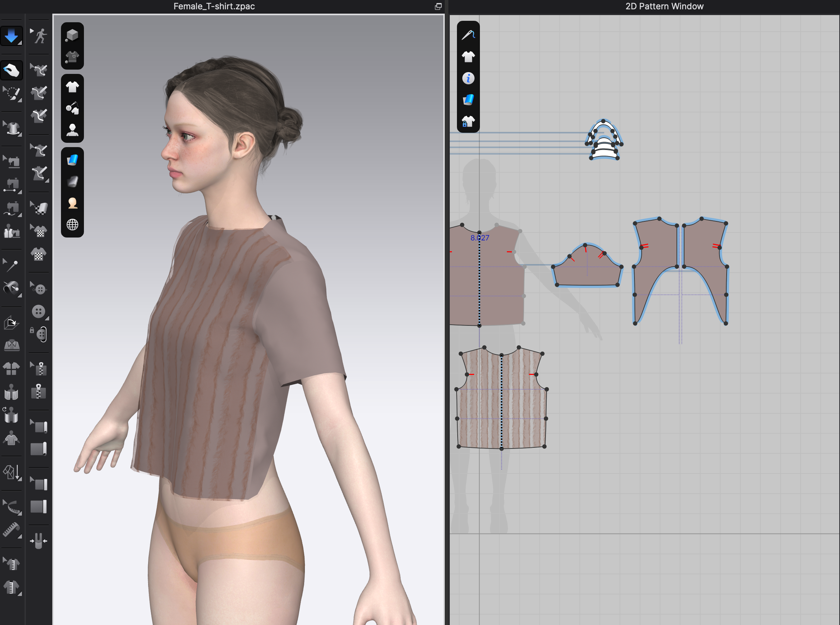Activate the blue Simulate arrow tool

pos(11,36)
